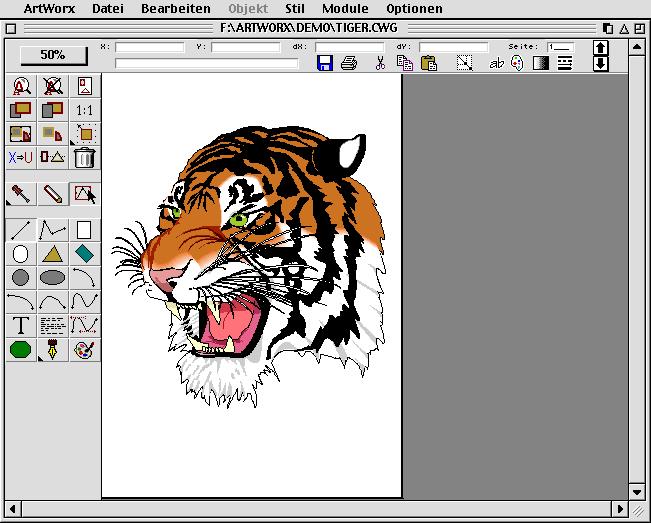Select the pencil tool

coord(53,194)
